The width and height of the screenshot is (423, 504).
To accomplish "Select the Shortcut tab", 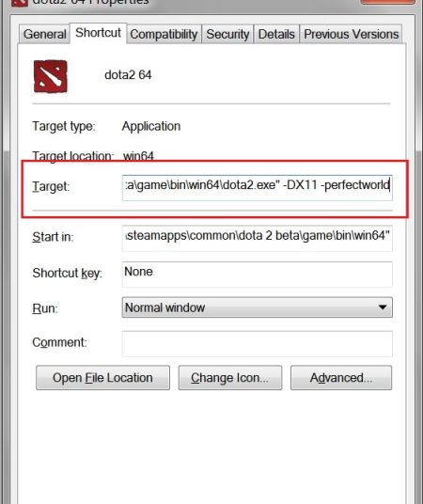I will pos(98,33).
